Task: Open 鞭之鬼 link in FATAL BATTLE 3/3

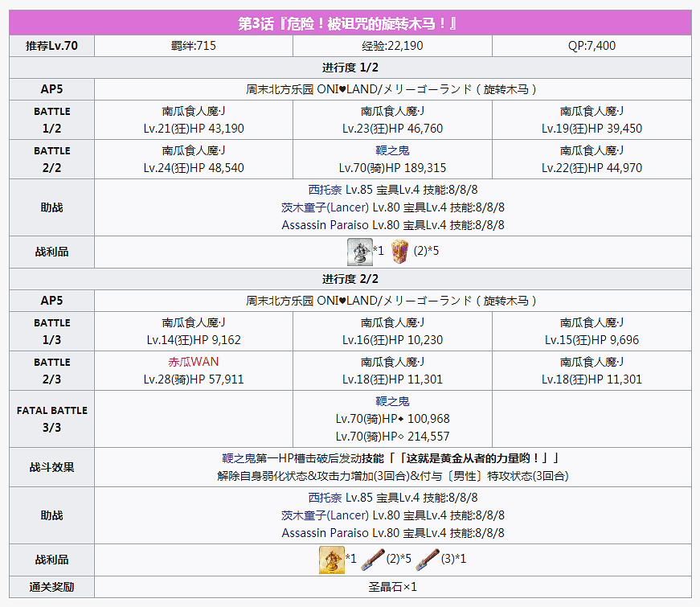Action: tap(392, 401)
